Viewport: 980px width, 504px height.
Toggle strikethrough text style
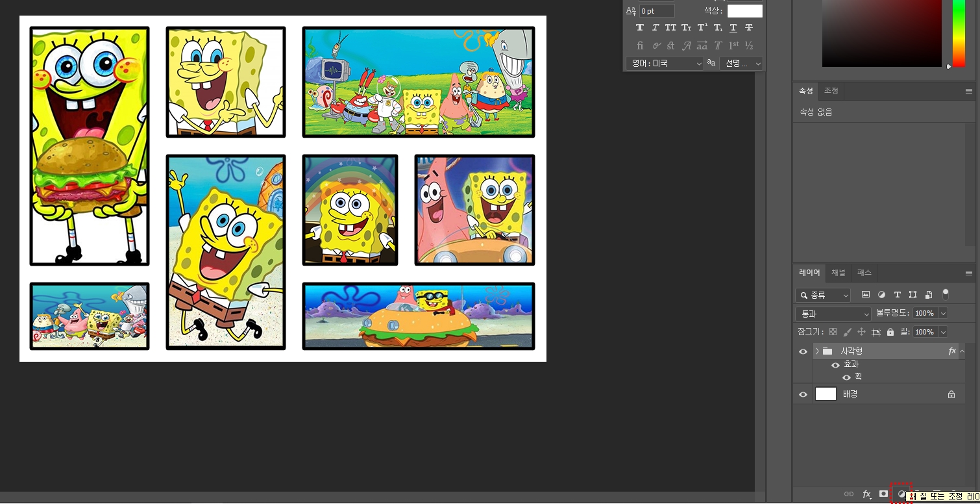coord(749,27)
